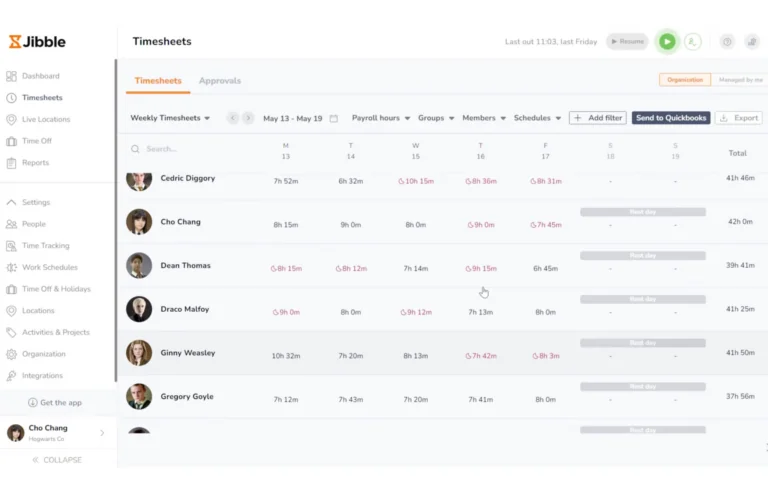Click Dean Thomas's avatar

pyautogui.click(x=139, y=265)
